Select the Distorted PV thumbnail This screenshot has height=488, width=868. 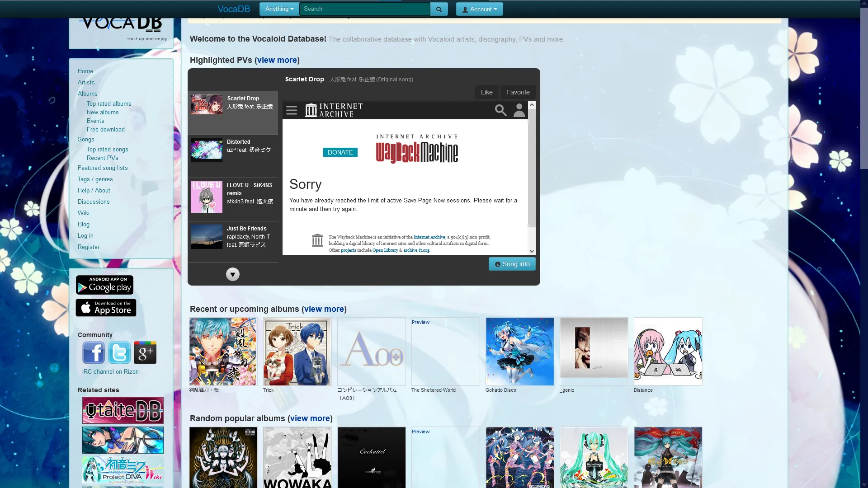[x=207, y=150]
